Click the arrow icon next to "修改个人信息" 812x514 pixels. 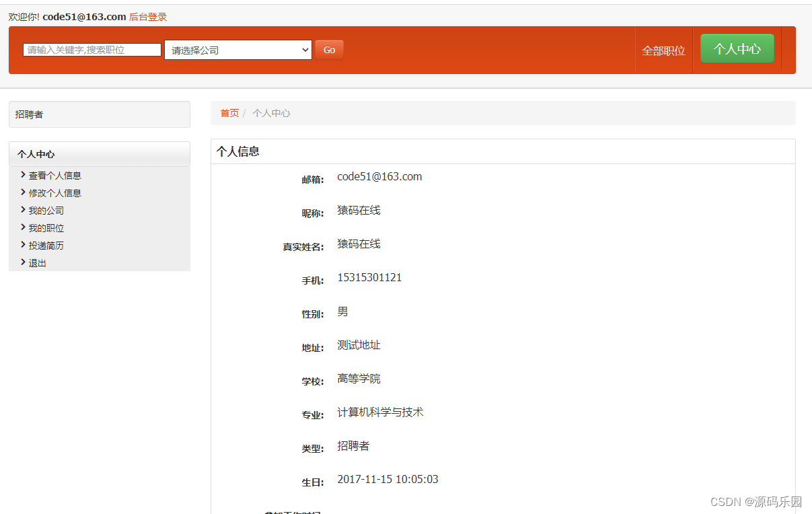click(24, 192)
